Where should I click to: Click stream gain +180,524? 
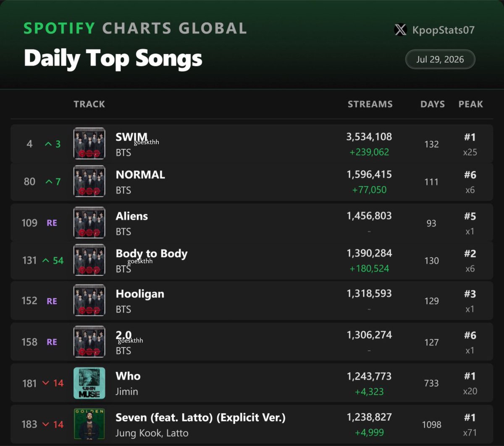click(x=369, y=269)
